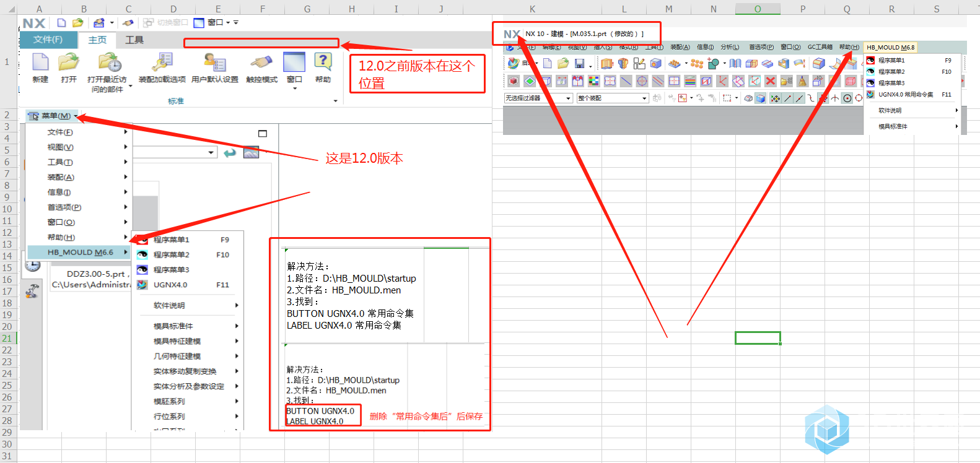980x463 pixels.
Task: Click the selected green-outlined cell O21
Action: point(758,338)
